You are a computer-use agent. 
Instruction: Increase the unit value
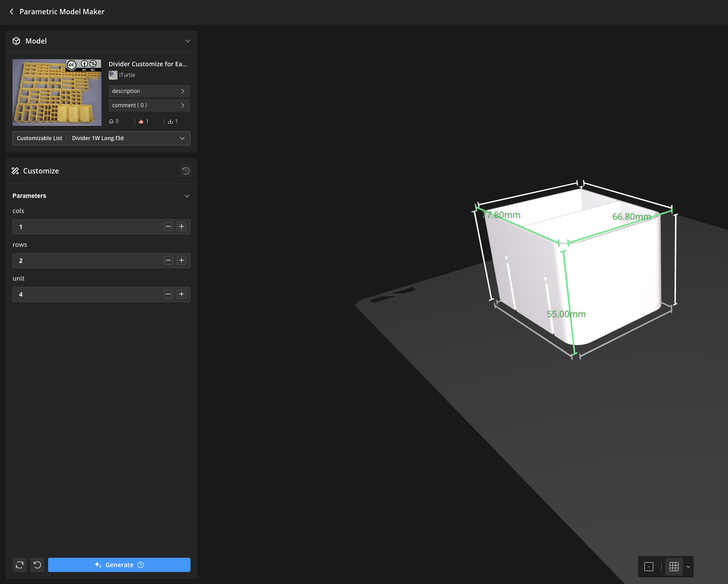[182, 294]
